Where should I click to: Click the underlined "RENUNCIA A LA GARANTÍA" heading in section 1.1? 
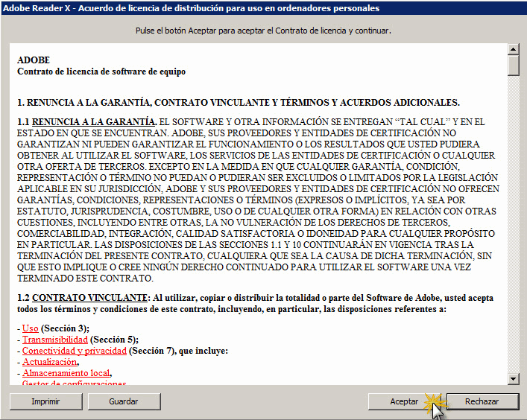pyautogui.click(x=94, y=121)
